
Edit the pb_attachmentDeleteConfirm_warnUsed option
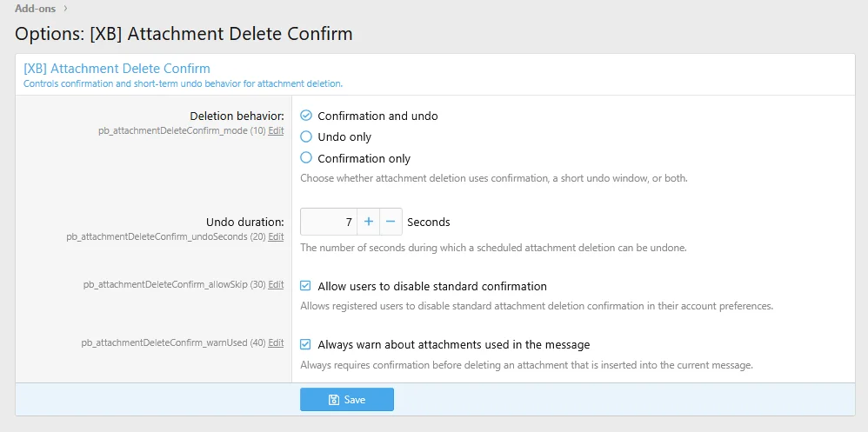coord(276,343)
